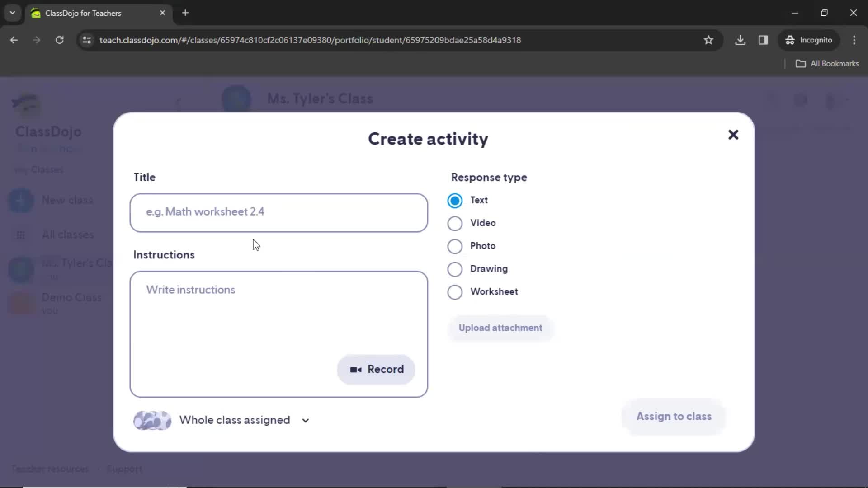
Task: Click Ms. Tyler's Class avatar icon
Action: pyautogui.click(x=236, y=99)
